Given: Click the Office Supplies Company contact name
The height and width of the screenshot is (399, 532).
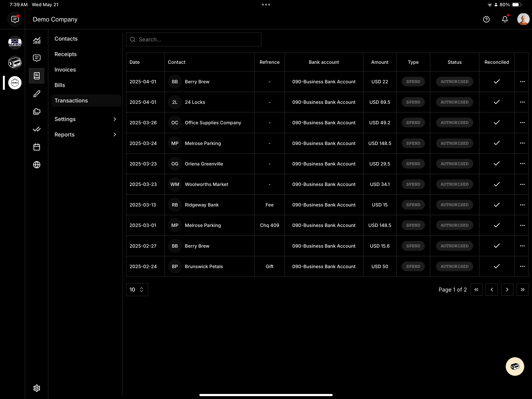Looking at the screenshot, I should [x=213, y=122].
